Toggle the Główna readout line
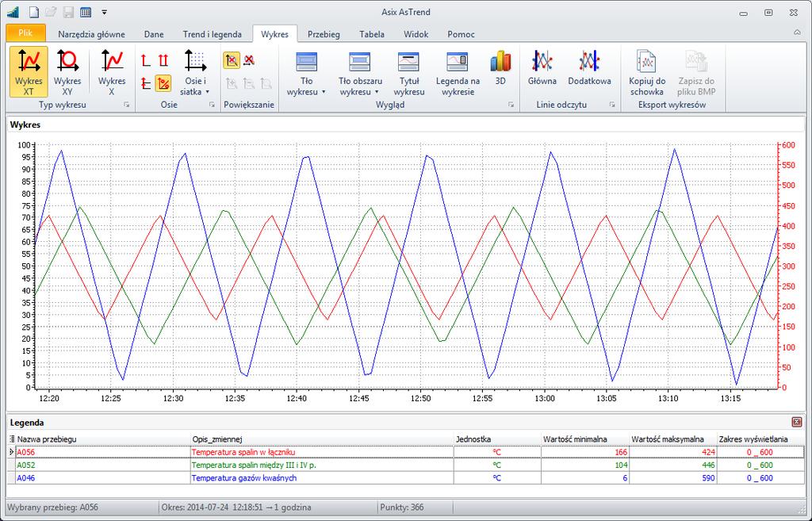The image size is (812, 521). click(542, 68)
